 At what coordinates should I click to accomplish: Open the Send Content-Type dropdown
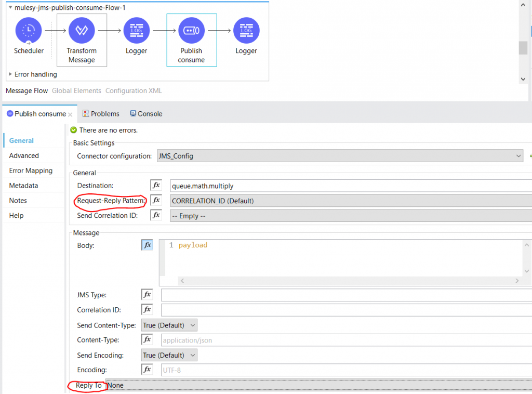(168, 324)
